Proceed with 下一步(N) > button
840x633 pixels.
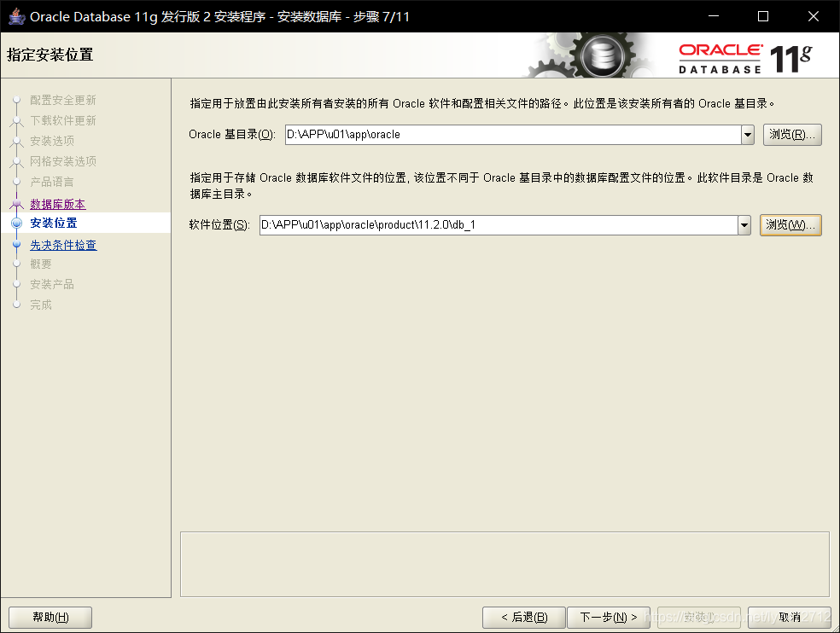[609, 618]
